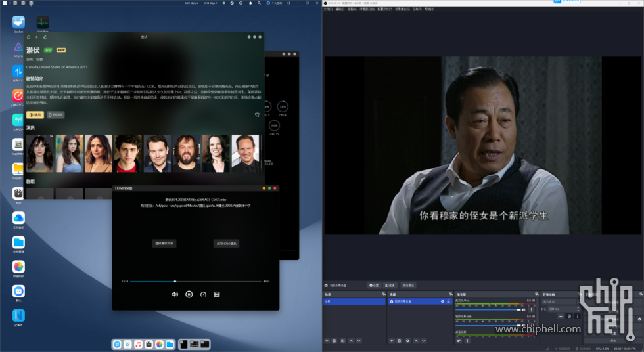
Task: Toggle the eye visibility on the capture source
Action: [x=442, y=301]
